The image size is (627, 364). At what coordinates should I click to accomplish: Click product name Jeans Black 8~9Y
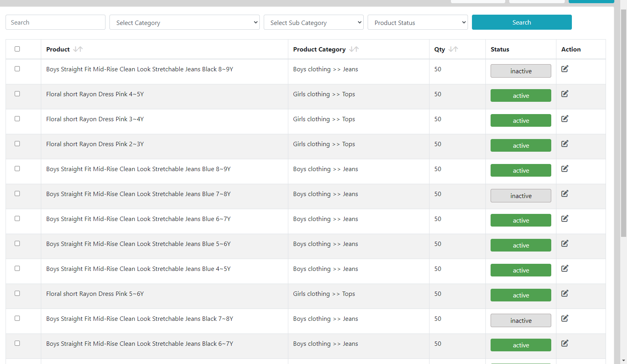140,69
